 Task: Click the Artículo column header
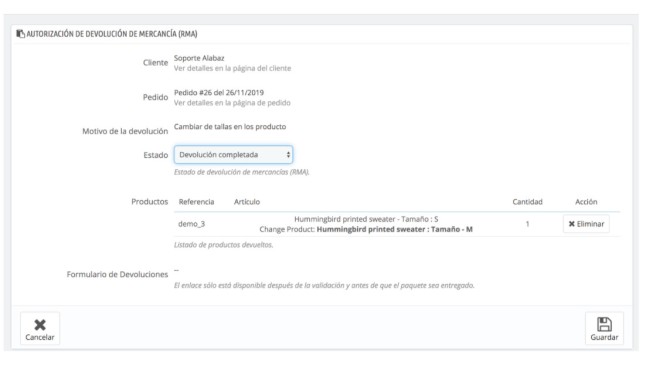coord(247,202)
